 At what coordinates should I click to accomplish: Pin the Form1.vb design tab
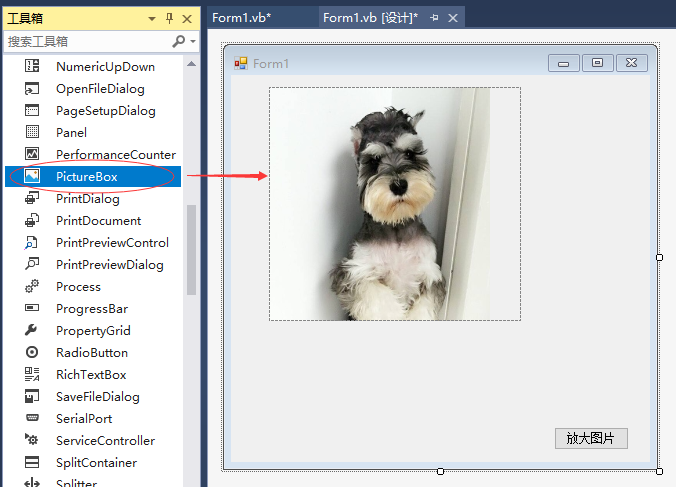[x=434, y=18]
